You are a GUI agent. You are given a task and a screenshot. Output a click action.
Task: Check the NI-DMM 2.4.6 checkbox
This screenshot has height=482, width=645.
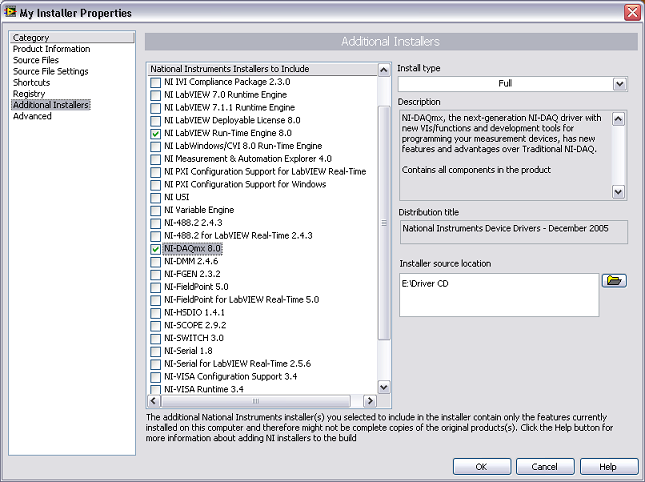(x=155, y=262)
